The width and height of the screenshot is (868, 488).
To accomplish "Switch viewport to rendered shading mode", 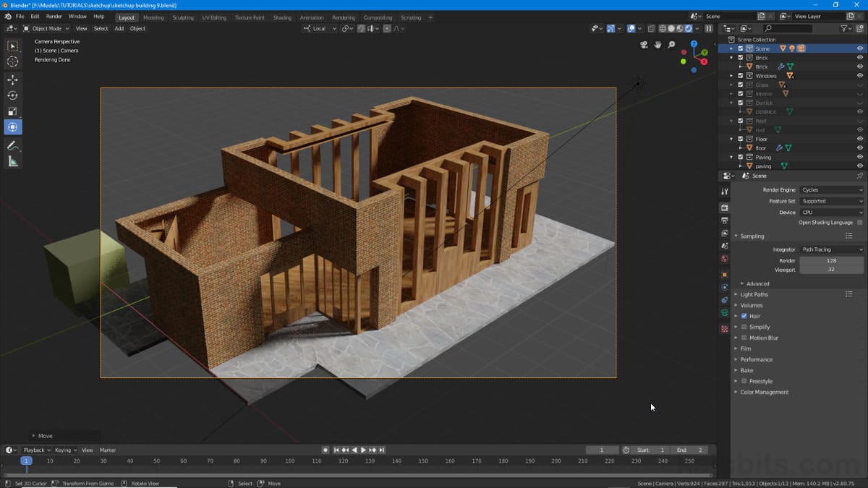I will pyautogui.click(x=687, y=28).
